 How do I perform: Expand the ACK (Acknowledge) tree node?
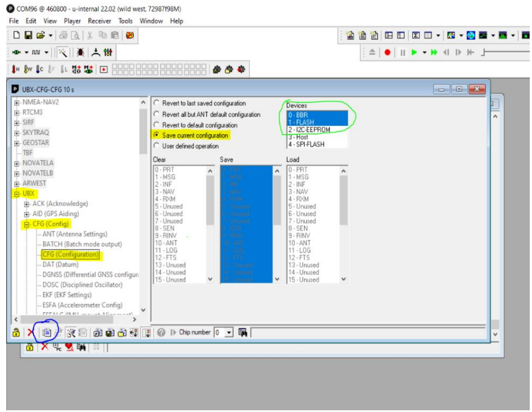tap(27, 204)
